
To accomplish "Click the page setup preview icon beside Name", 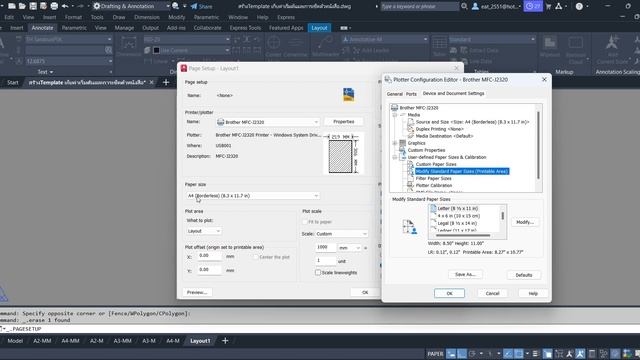I will coord(349,95).
